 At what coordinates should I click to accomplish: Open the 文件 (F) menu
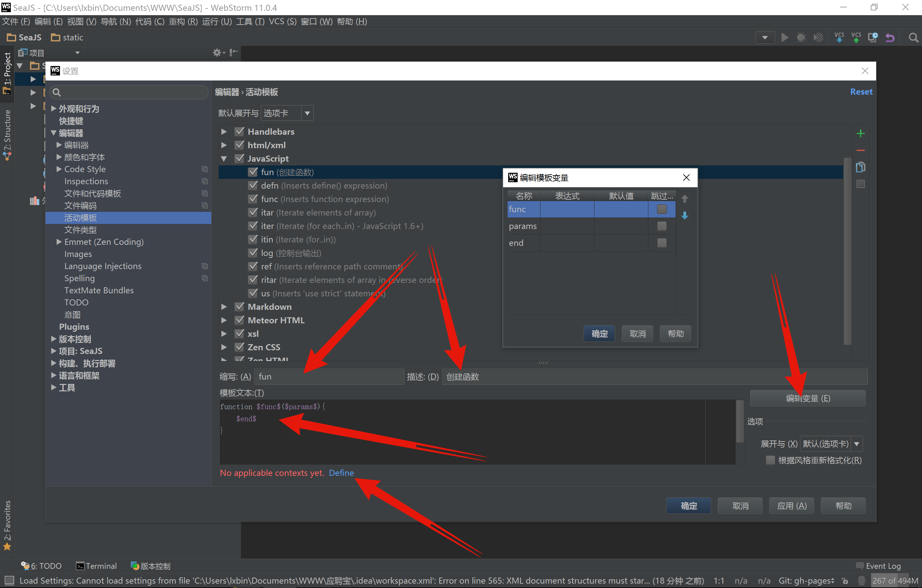pyautogui.click(x=16, y=22)
